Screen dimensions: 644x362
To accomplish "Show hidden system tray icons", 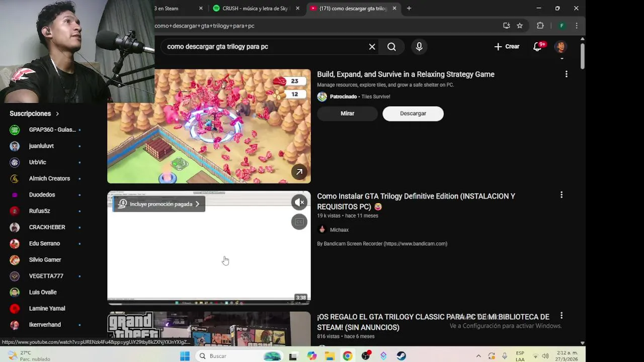I will (x=478, y=356).
